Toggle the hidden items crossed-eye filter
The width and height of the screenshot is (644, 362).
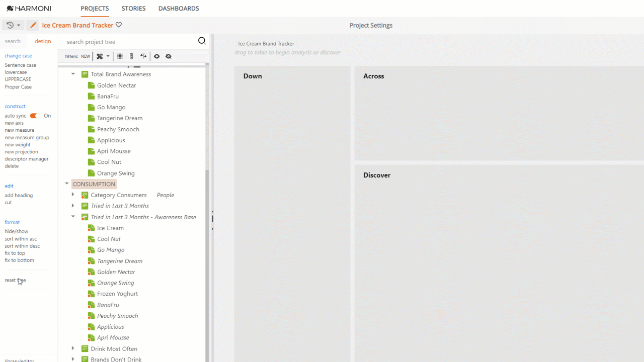tap(169, 56)
